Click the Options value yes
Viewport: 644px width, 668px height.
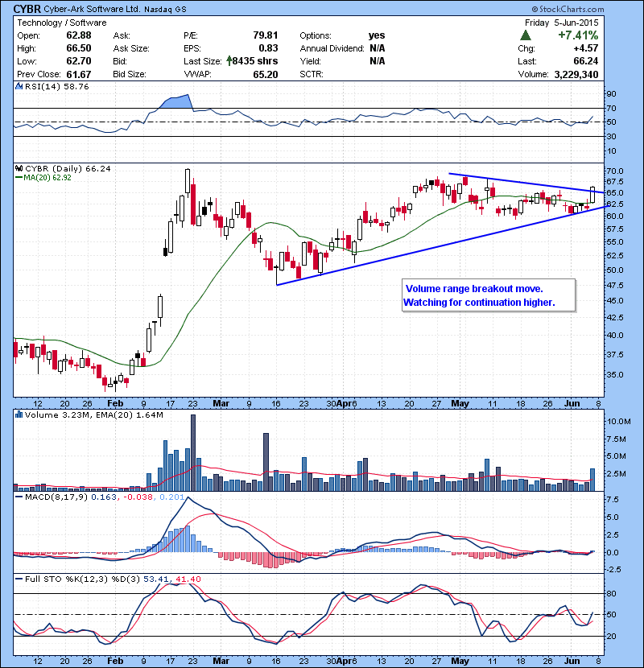pyautogui.click(x=377, y=35)
